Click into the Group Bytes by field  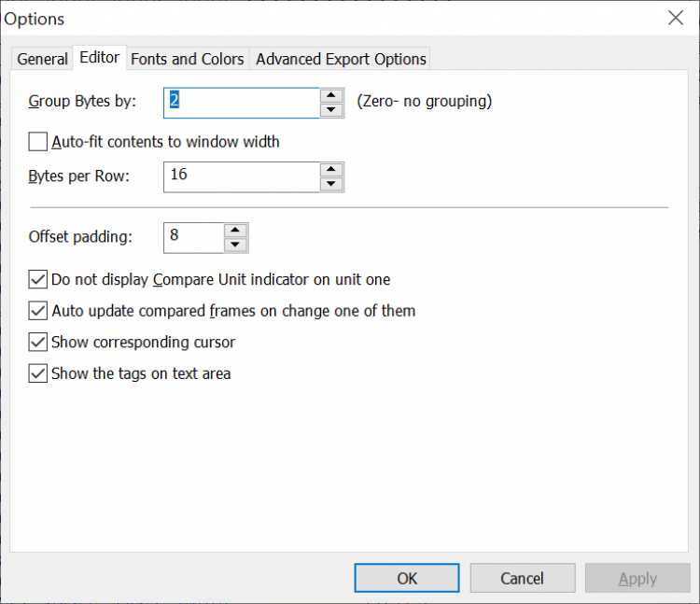point(241,102)
